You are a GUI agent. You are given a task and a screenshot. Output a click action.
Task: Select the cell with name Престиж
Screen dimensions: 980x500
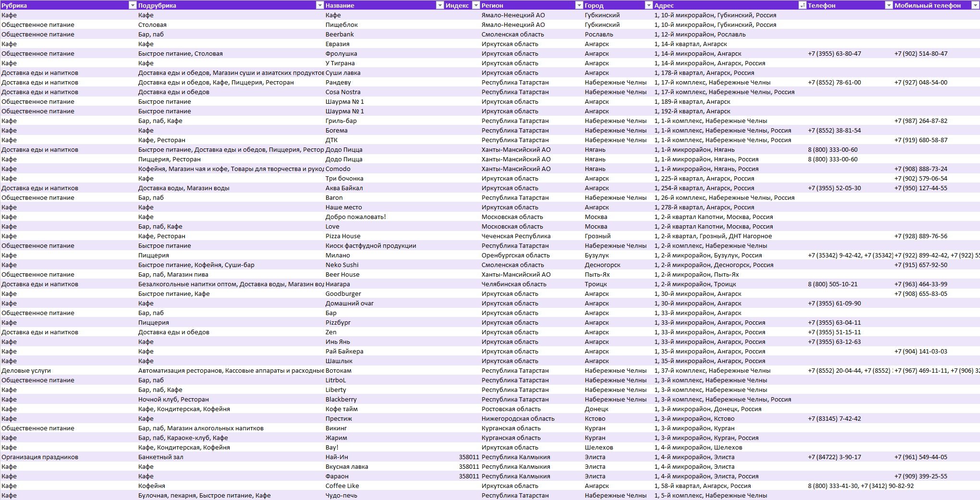tap(384, 418)
